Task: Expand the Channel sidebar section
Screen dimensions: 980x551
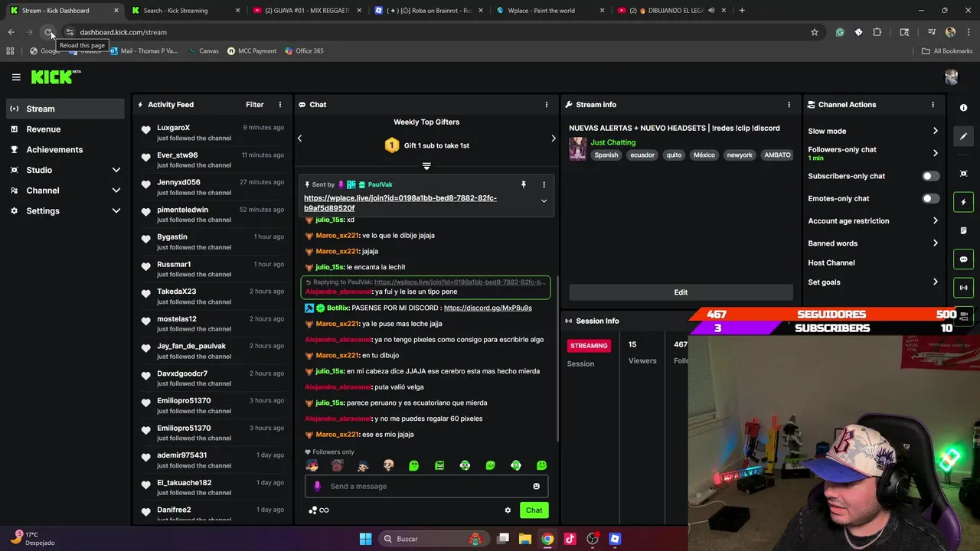Action: click(x=116, y=191)
